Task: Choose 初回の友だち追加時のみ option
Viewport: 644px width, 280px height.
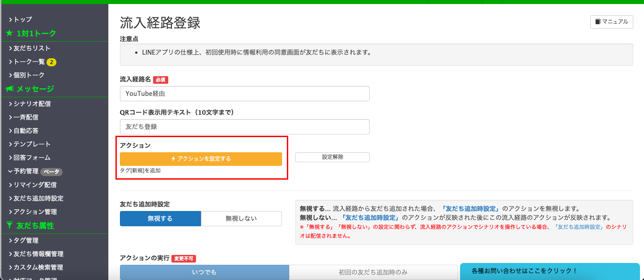Action: click(373, 272)
